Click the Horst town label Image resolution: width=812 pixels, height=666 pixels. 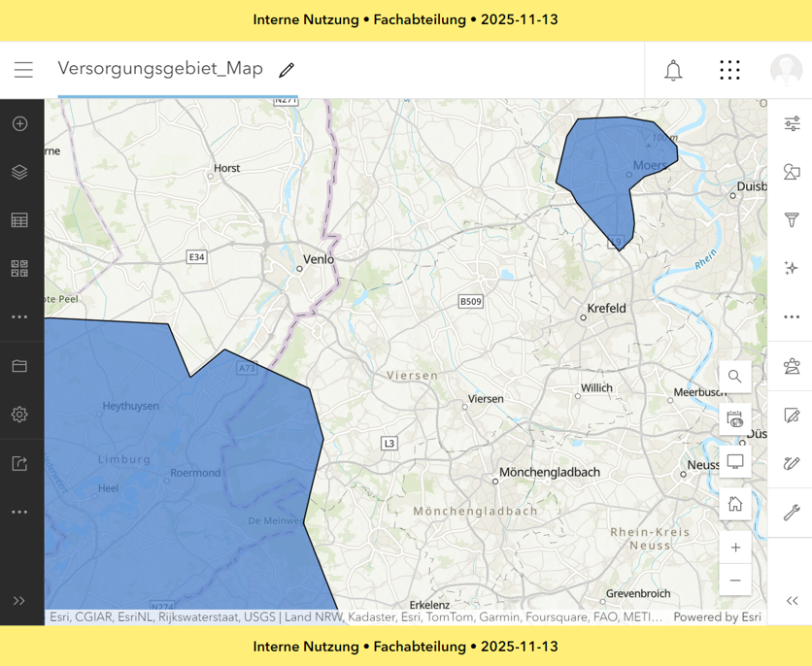[227, 168]
